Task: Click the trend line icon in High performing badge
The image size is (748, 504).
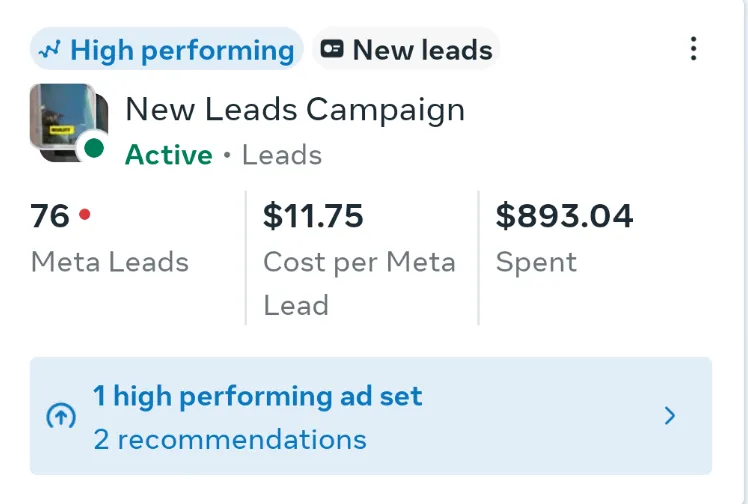Action: tap(50, 49)
